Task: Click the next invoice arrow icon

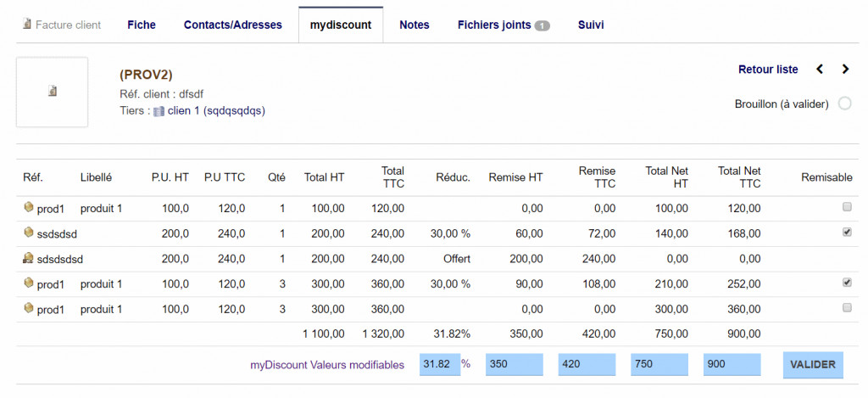Action: click(845, 70)
